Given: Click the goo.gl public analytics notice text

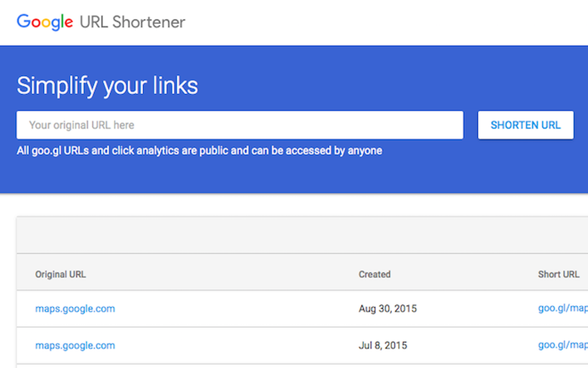Looking at the screenshot, I should 199,151.
